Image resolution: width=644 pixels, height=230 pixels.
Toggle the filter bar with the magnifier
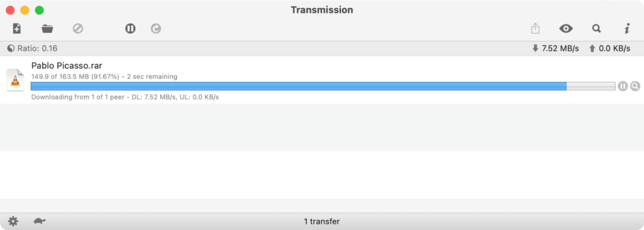click(x=596, y=28)
